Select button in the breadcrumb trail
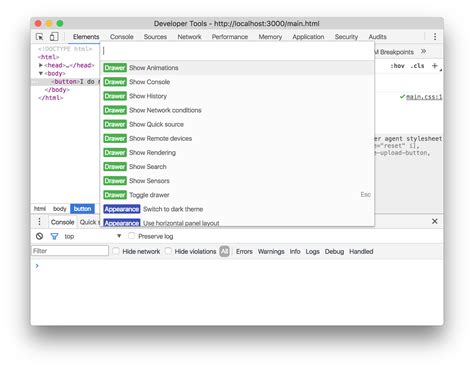The height and width of the screenshot is (369, 474). pos(82,209)
